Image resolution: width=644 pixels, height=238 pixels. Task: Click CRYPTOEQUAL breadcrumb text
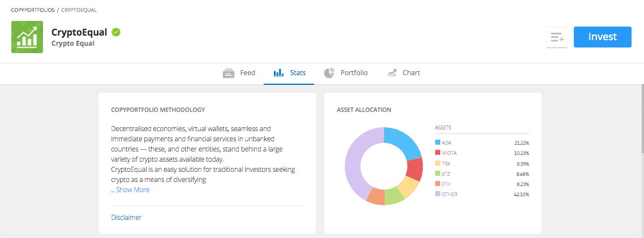click(x=79, y=10)
